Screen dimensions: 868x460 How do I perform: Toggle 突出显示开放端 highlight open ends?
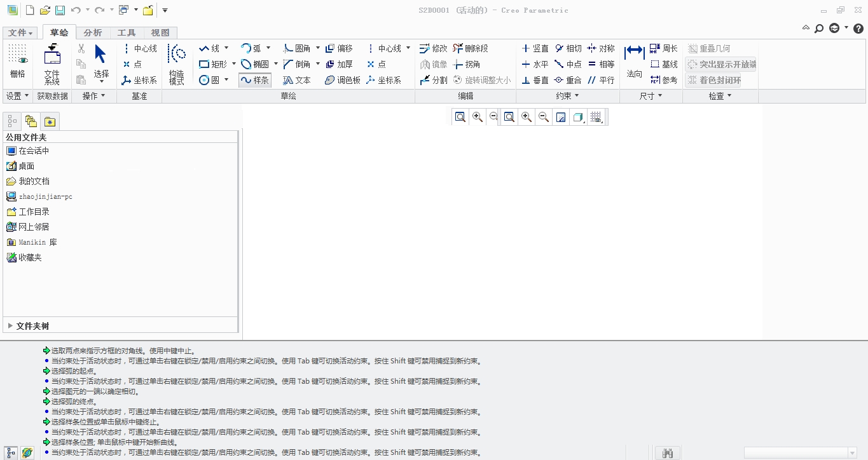pyautogui.click(x=721, y=64)
